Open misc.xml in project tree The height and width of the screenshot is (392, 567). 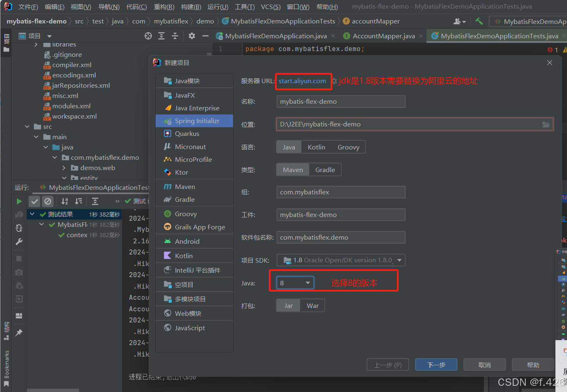[x=65, y=96]
